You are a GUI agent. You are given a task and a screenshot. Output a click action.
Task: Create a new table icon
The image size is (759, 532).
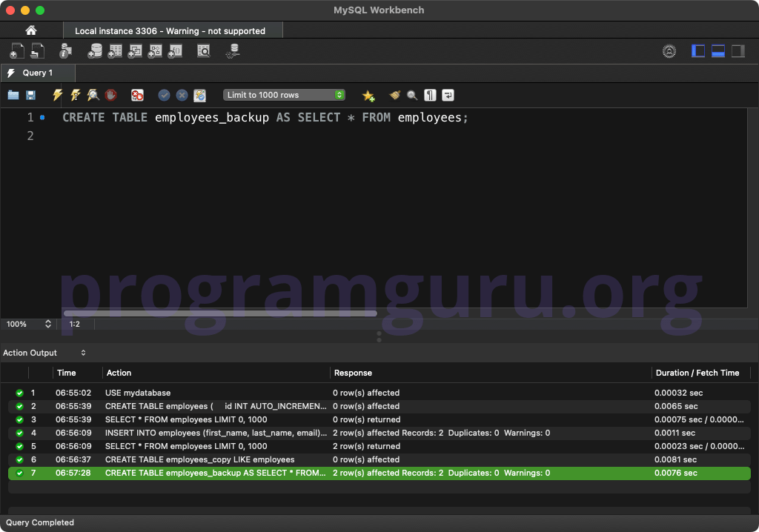(115, 51)
